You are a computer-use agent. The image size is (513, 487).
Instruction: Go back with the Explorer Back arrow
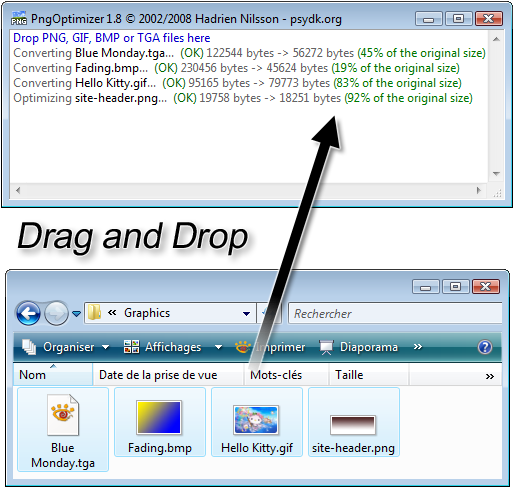(x=28, y=313)
